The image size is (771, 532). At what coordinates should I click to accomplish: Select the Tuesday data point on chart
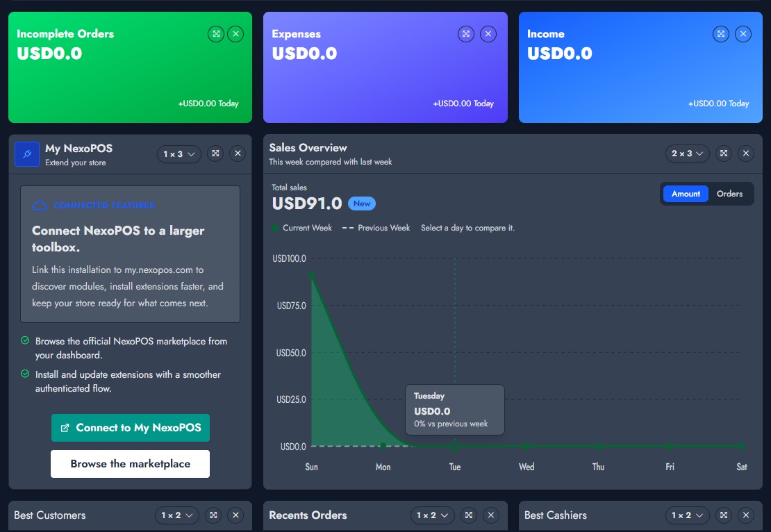coord(455,446)
